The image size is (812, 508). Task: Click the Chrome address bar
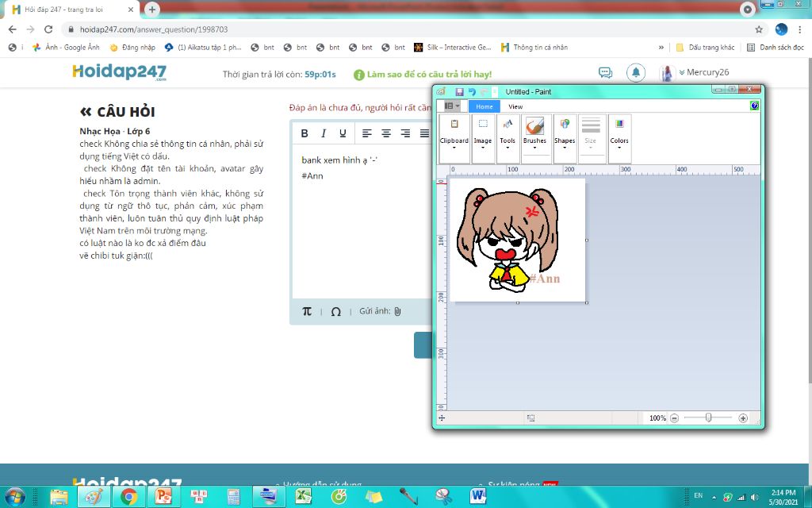(409, 29)
